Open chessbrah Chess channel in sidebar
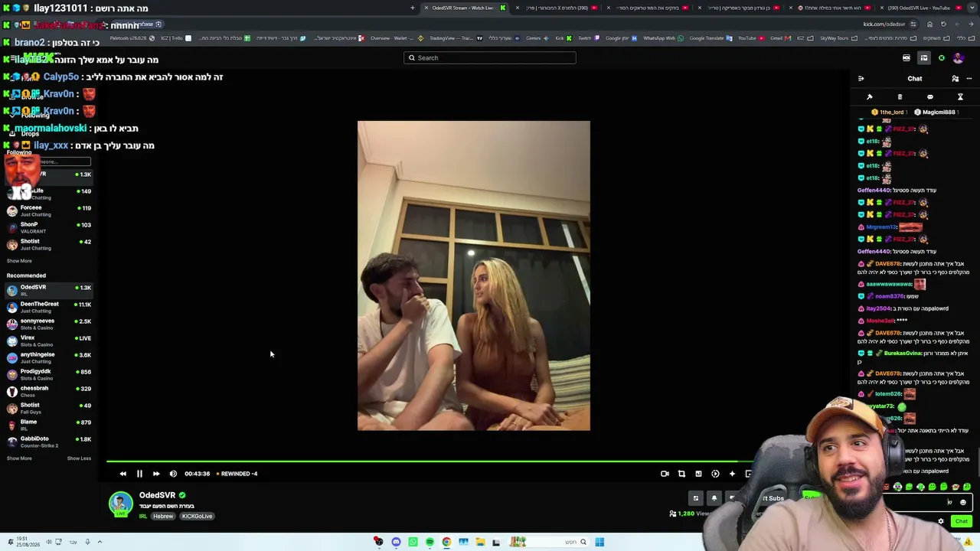The height and width of the screenshot is (551, 980). pyautogui.click(x=49, y=391)
